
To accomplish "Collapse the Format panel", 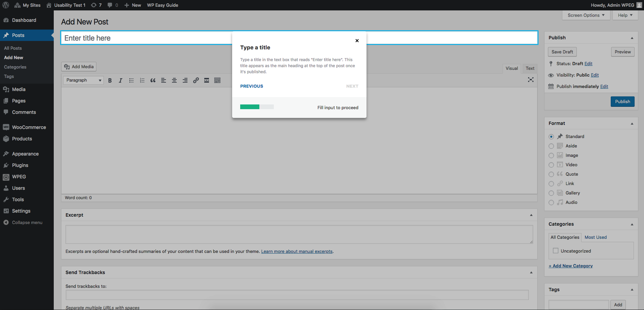I will click(x=632, y=124).
